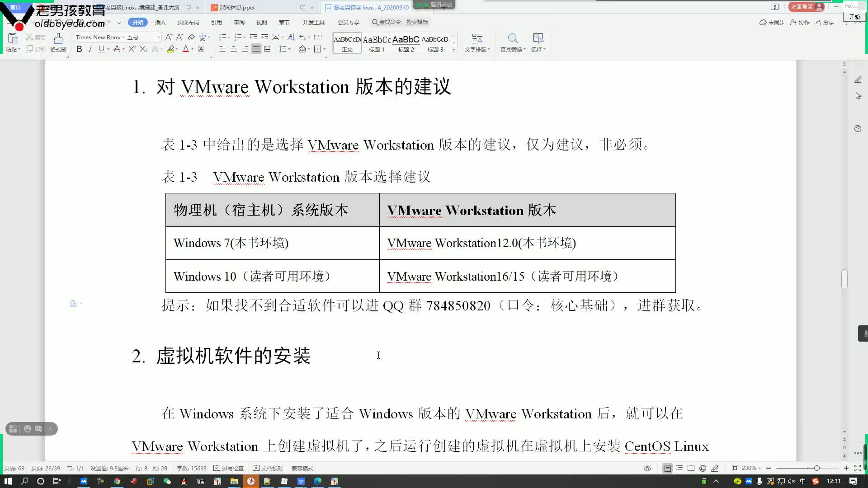Click the document note icon in margin
The image size is (868, 488).
(x=73, y=303)
